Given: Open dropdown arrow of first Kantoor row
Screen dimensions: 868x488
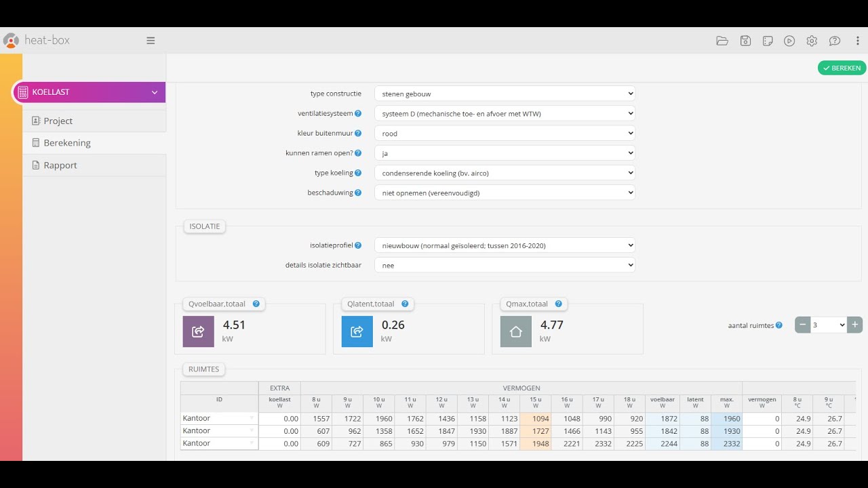Looking at the screenshot, I should [252, 418].
